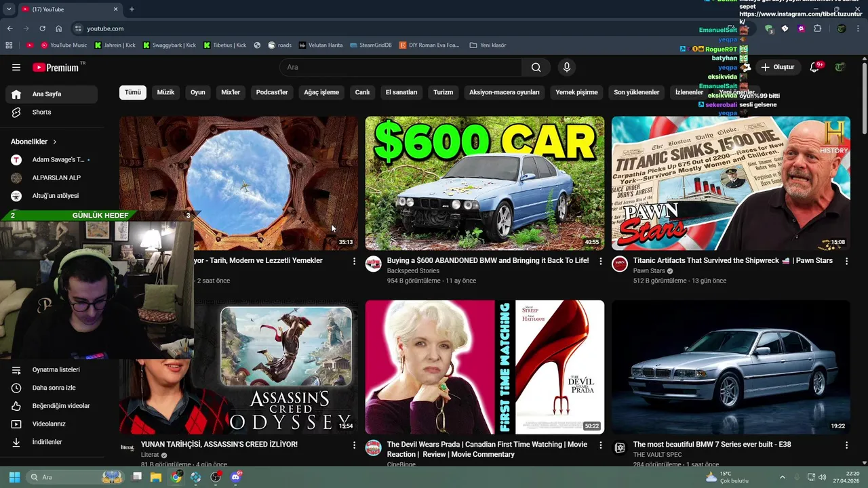Open more options for Devil Wears Prada video

click(x=600, y=445)
